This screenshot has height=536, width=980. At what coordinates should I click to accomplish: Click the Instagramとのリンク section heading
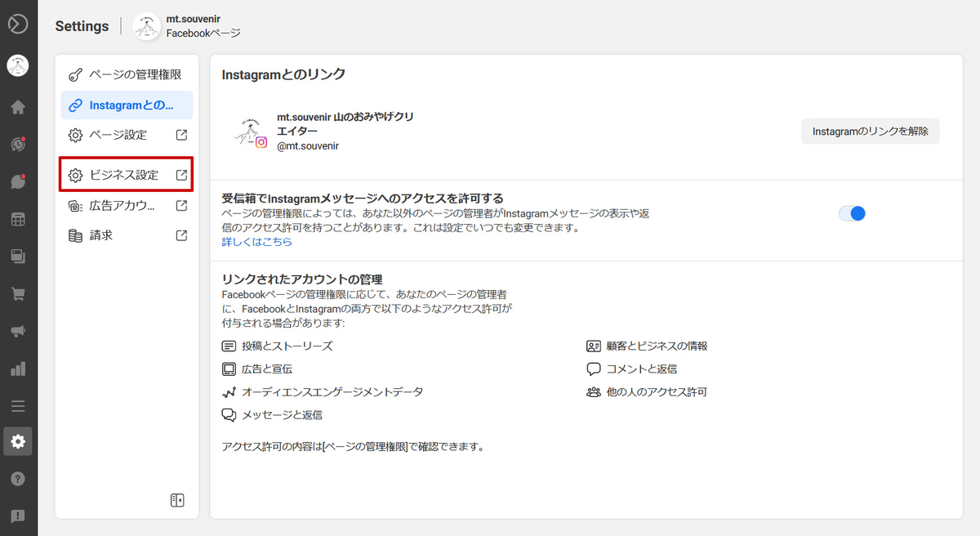tap(284, 74)
